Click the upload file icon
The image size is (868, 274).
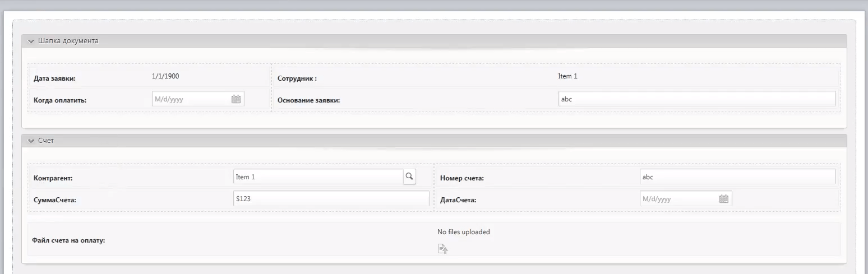(x=442, y=249)
